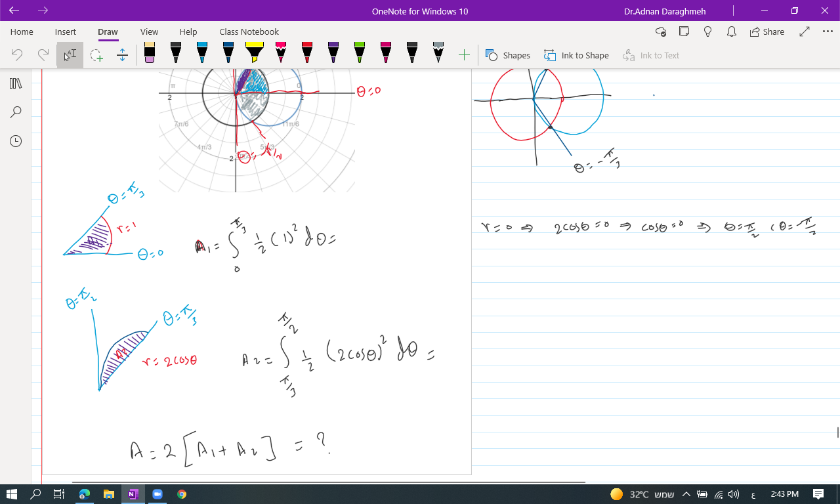This screenshot has width=840, height=504.
Task: Open search in the left sidebar
Action: pyautogui.click(x=16, y=112)
